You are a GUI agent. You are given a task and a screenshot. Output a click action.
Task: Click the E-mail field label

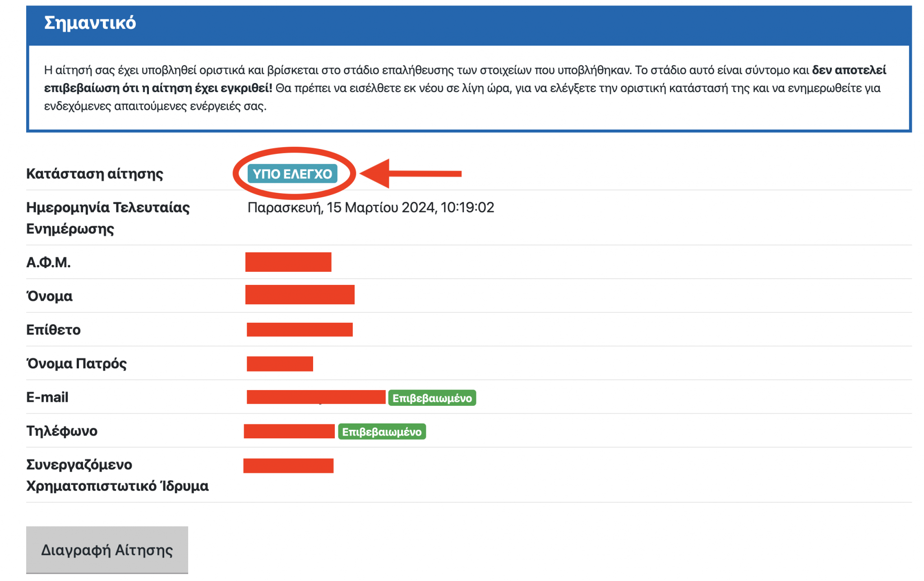[47, 397]
